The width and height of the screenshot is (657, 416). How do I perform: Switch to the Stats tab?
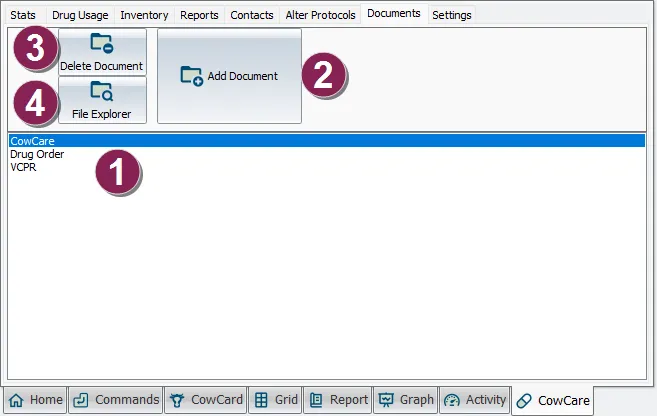click(23, 15)
